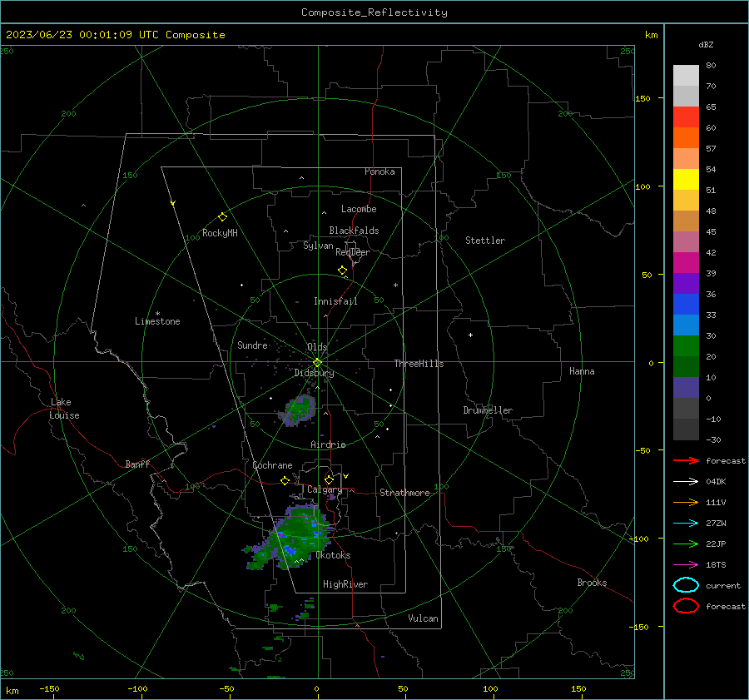This screenshot has width=749, height=700.
Task: Click the purple 36 dBZ color swatch
Action: pyautogui.click(x=686, y=283)
